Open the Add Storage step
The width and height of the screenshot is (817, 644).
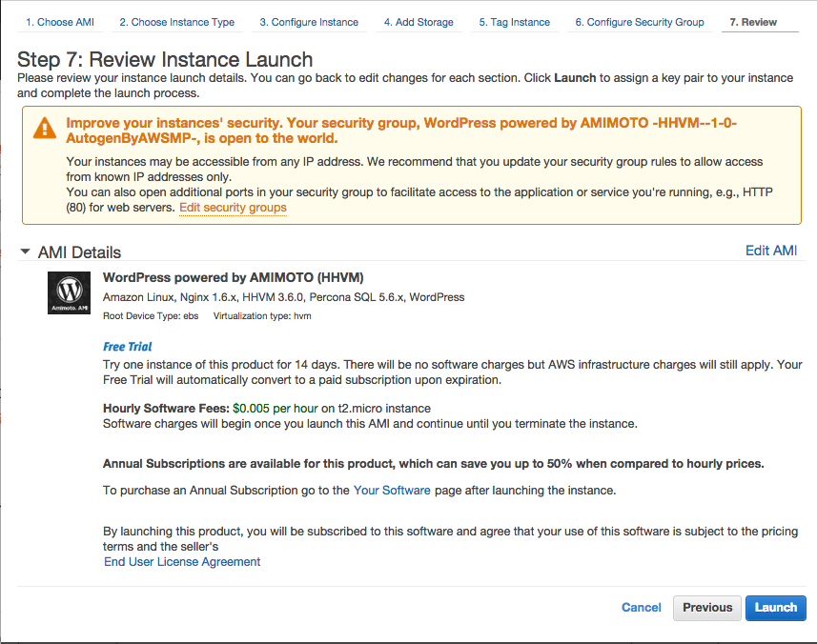(x=419, y=22)
